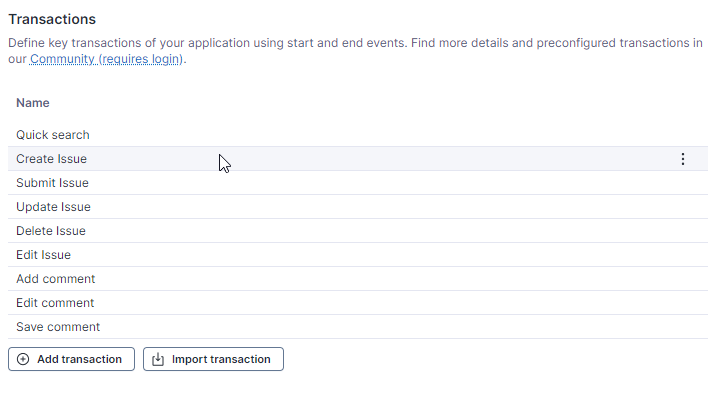Open the Community link
Image resolution: width=715 pixels, height=405 pixels.
[62, 59]
